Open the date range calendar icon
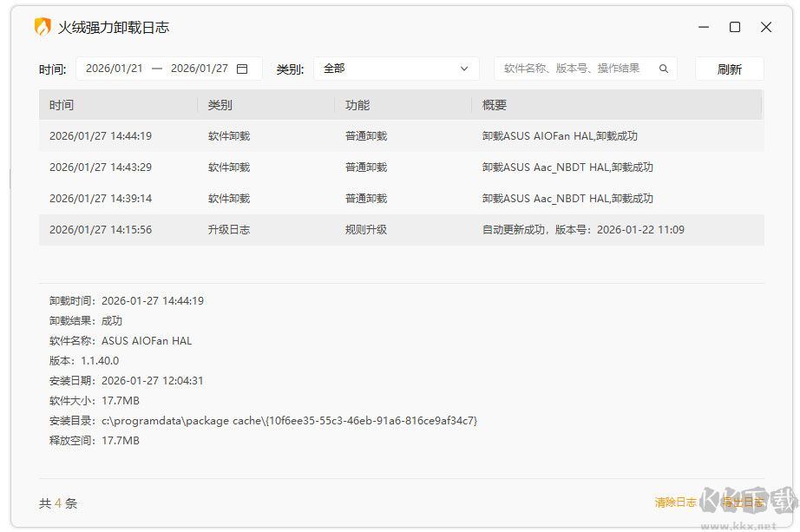 click(242, 69)
